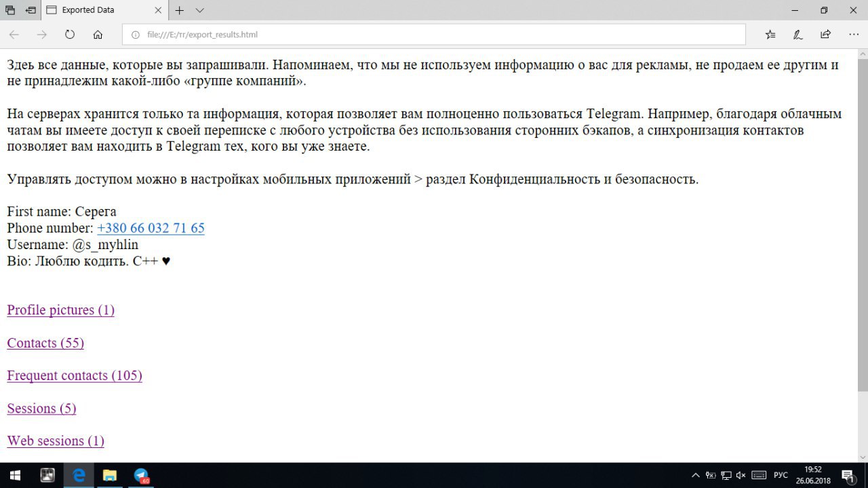The width and height of the screenshot is (868, 488).
Task: Open the Edge Settings and more menu
Action: pyautogui.click(x=853, y=34)
